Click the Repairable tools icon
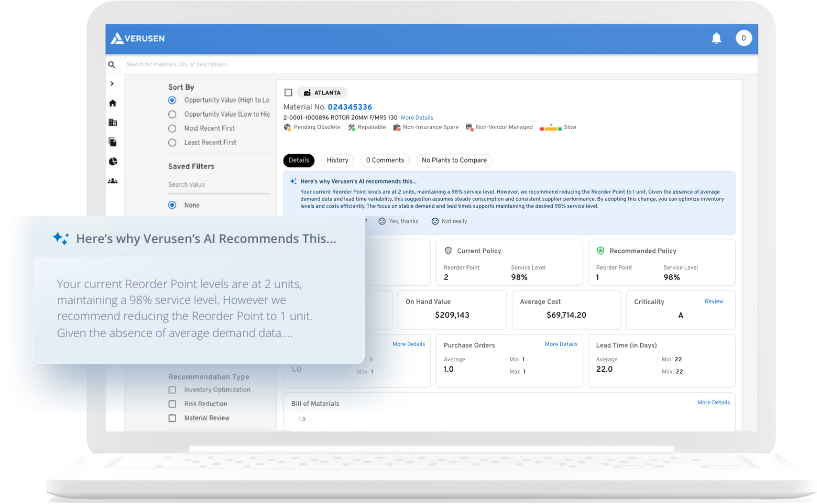 352,127
